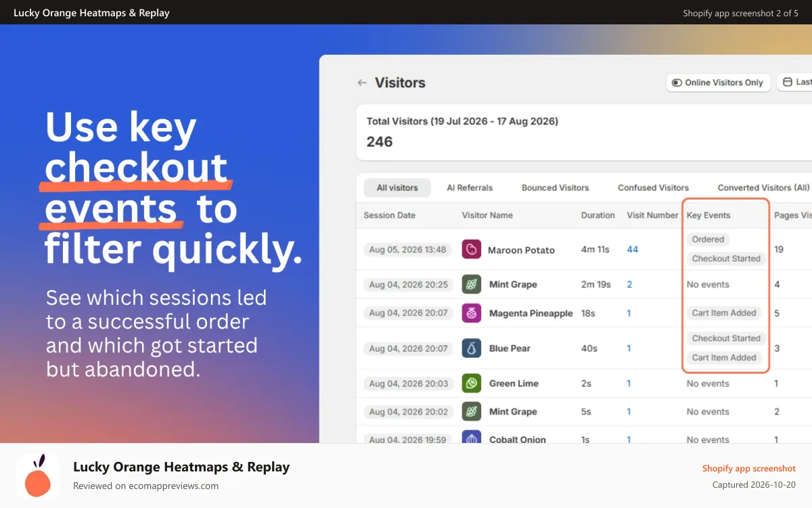
Task: Click the 4m 11s duration cell
Action: tap(595, 249)
